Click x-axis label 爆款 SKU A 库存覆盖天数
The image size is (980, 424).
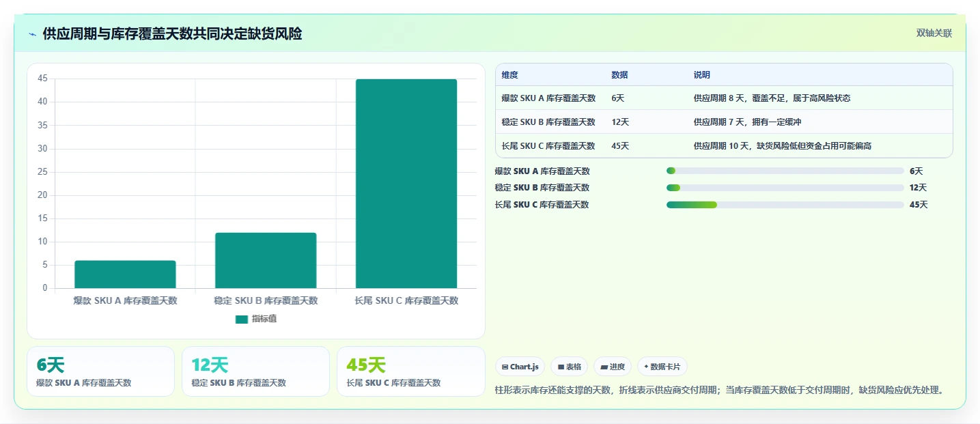125,300
